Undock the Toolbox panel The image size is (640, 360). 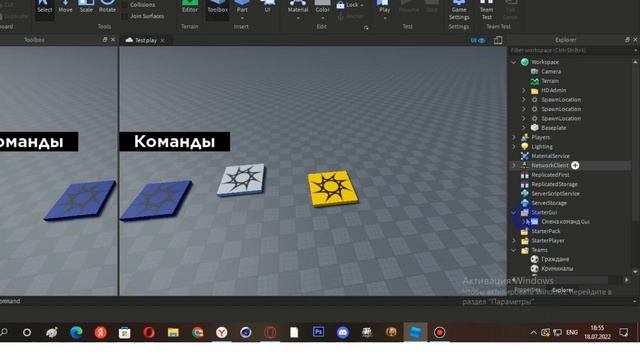pos(105,40)
